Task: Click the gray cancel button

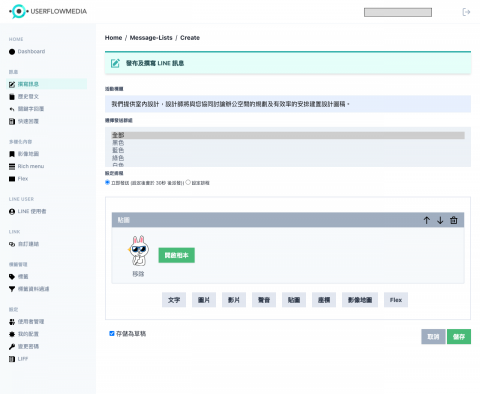Action: [433, 337]
